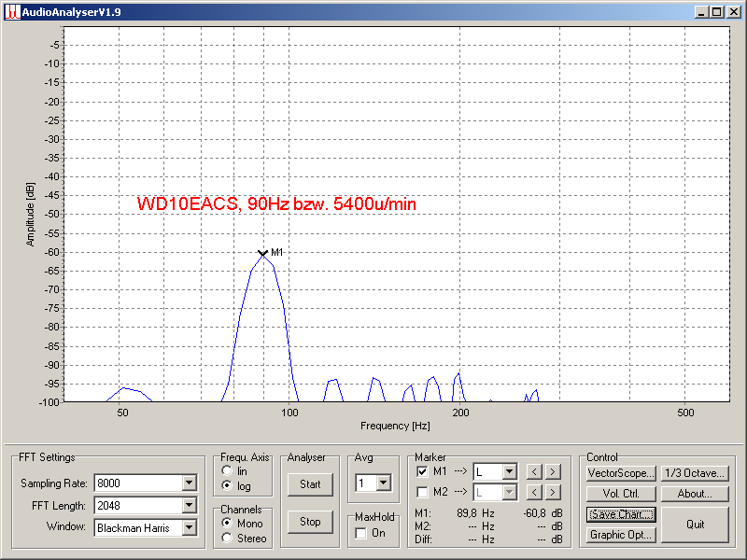Image resolution: width=747 pixels, height=560 pixels.
Task: Open the Window function dropdown
Action: tap(190, 527)
